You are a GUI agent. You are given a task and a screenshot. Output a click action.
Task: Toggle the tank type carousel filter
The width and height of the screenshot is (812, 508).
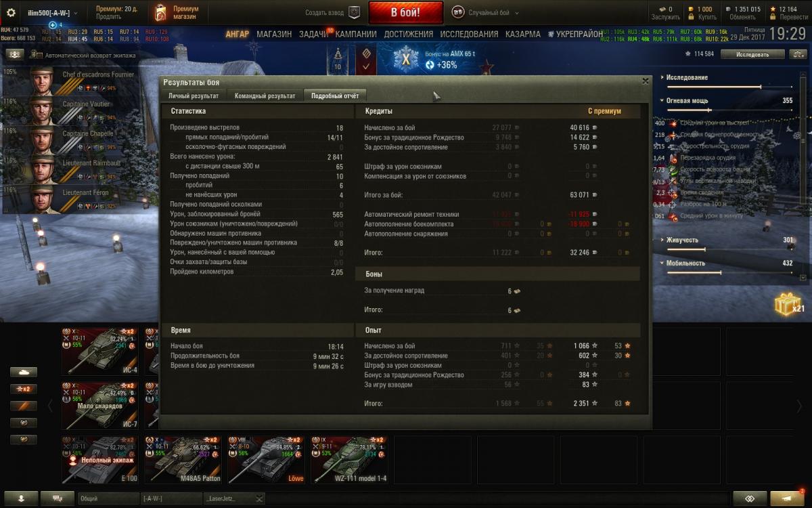pyautogui.click(x=24, y=372)
